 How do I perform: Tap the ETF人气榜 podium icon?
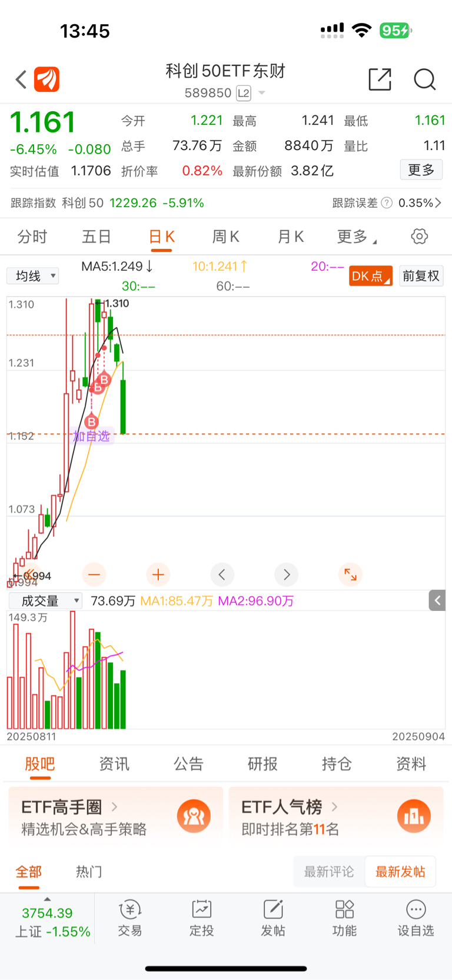coord(414,816)
